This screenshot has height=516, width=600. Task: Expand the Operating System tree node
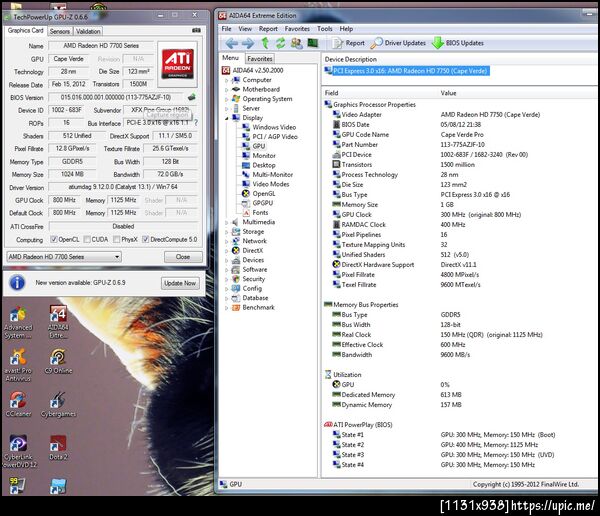coord(227,99)
